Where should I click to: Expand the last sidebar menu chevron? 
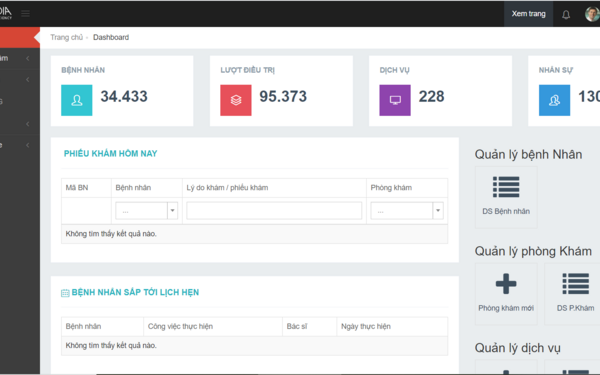point(28,145)
